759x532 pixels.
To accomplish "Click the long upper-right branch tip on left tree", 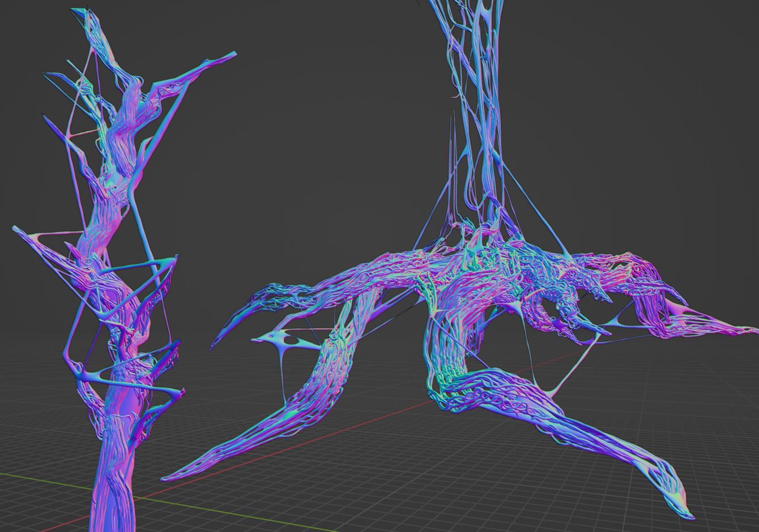I will (x=231, y=55).
